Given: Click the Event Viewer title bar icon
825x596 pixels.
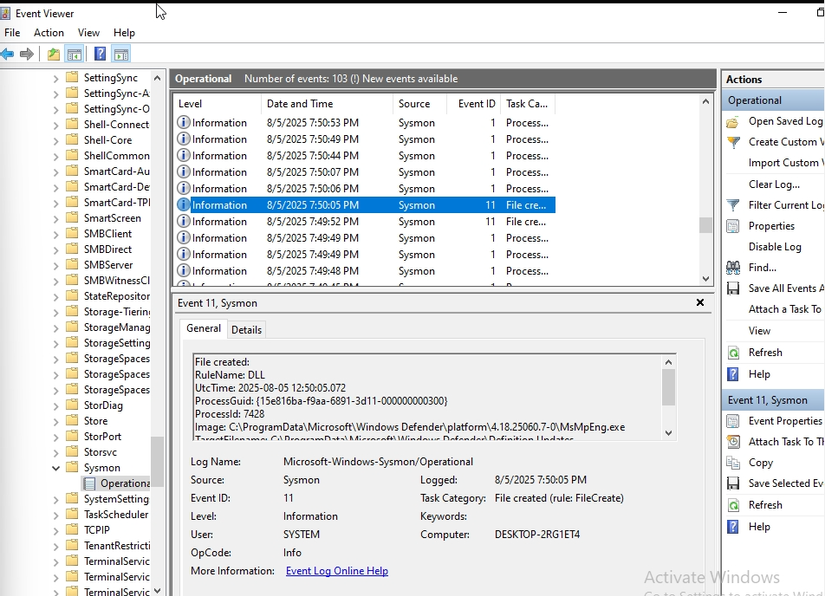Looking at the screenshot, I should tap(5, 14).
